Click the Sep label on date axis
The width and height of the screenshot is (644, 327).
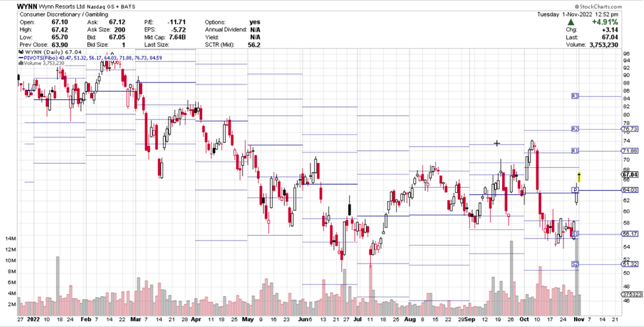pyautogui.click(x=470, y=319)
